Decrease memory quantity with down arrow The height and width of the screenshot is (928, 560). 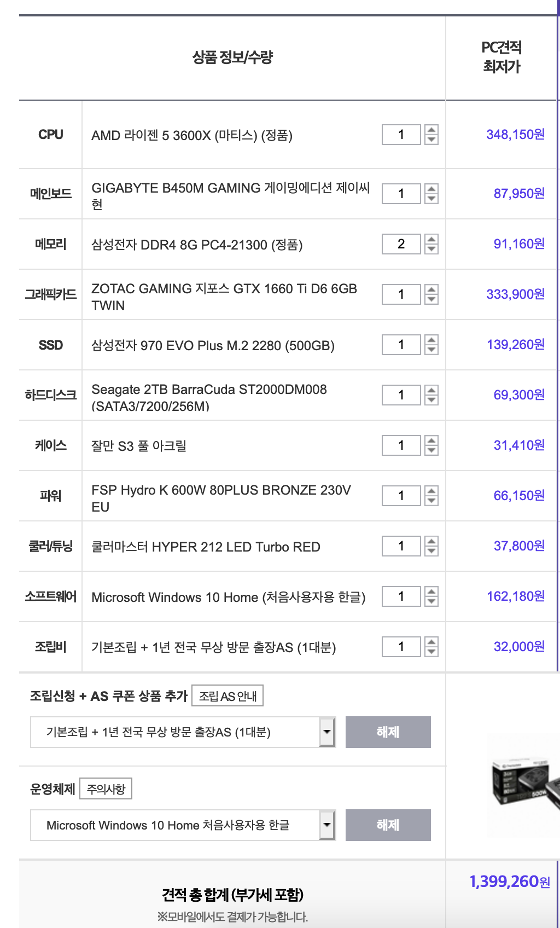click(x=431, y=249)
